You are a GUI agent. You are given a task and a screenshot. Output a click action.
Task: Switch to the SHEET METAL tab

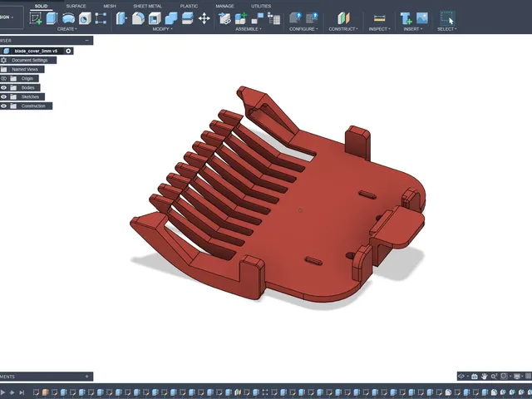click(148, 6)
